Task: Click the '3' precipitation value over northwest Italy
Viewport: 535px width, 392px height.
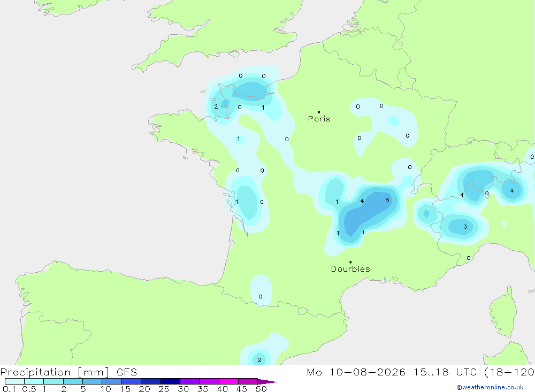Action: [465, 227]
